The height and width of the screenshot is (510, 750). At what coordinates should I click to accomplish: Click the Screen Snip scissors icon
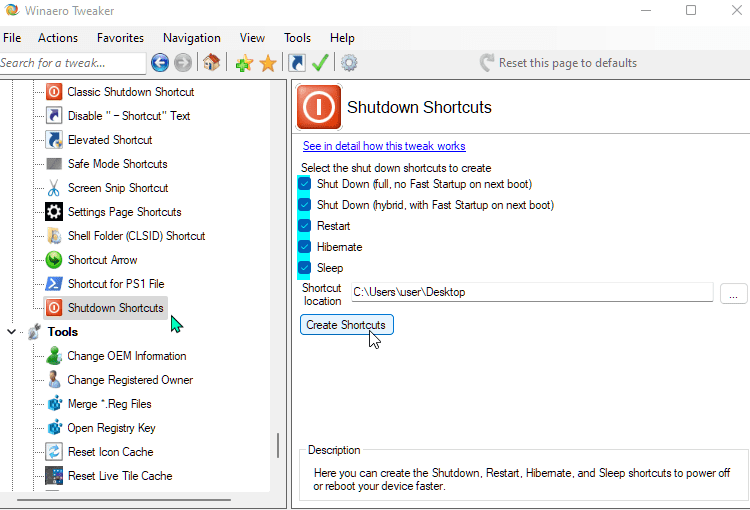pyautogui.click(x=54, y=188)
